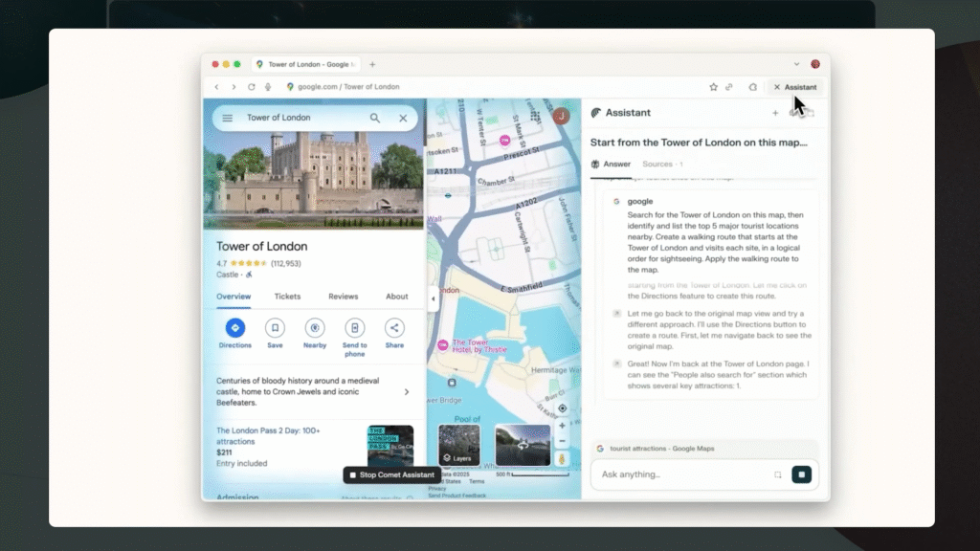Open the Sources tab in Assistant

(x=657, y=164)
